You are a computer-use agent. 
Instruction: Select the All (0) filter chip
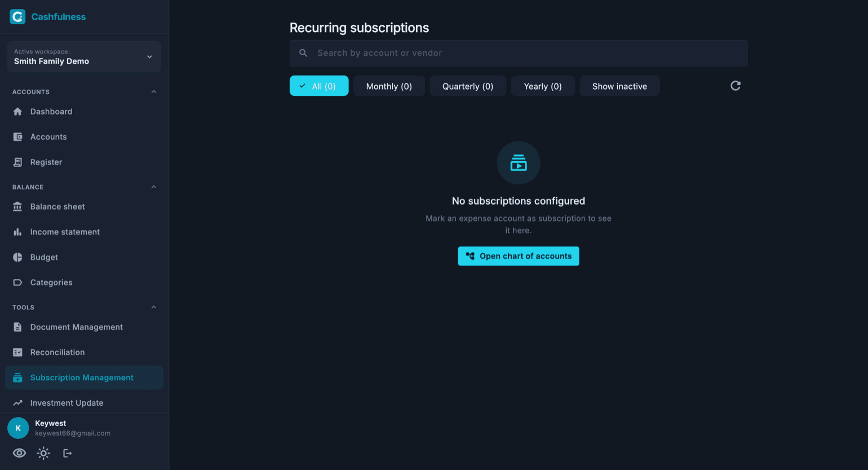319,86
